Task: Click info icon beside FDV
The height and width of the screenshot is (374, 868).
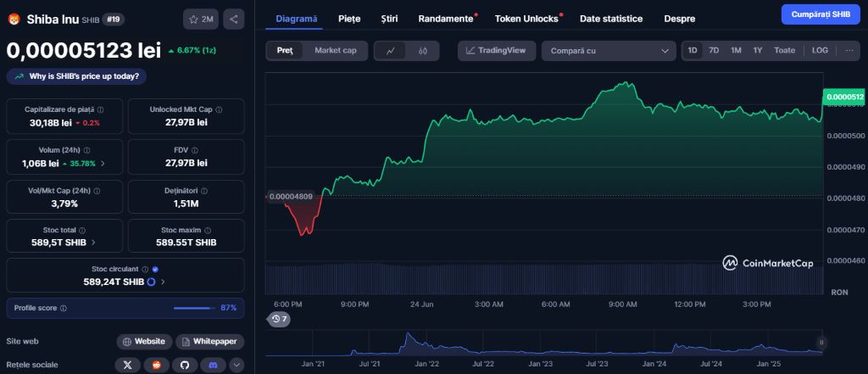Action: pos(196,150)
